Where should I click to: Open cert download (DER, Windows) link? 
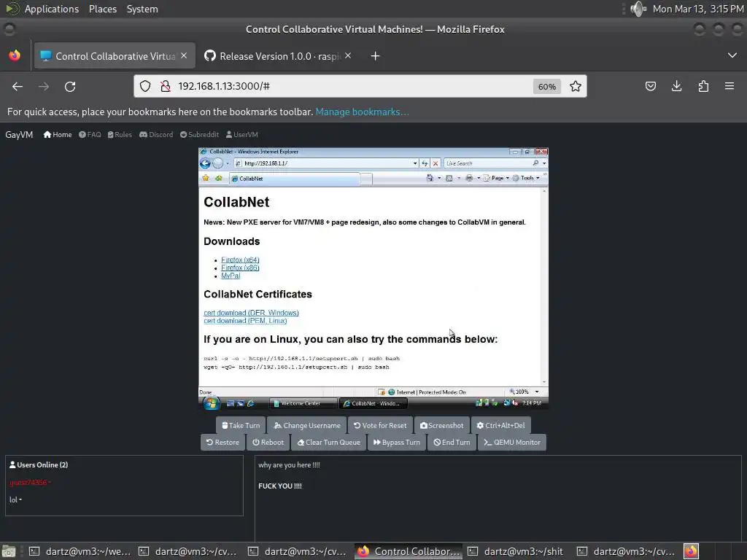pyautogui.click(x=251, y=313)
